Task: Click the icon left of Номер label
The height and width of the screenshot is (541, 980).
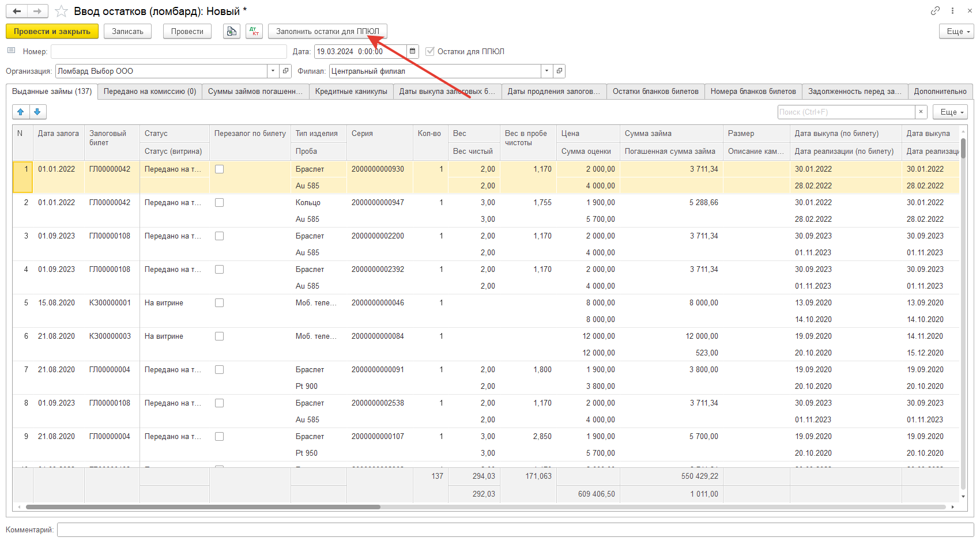Action: 11,51
